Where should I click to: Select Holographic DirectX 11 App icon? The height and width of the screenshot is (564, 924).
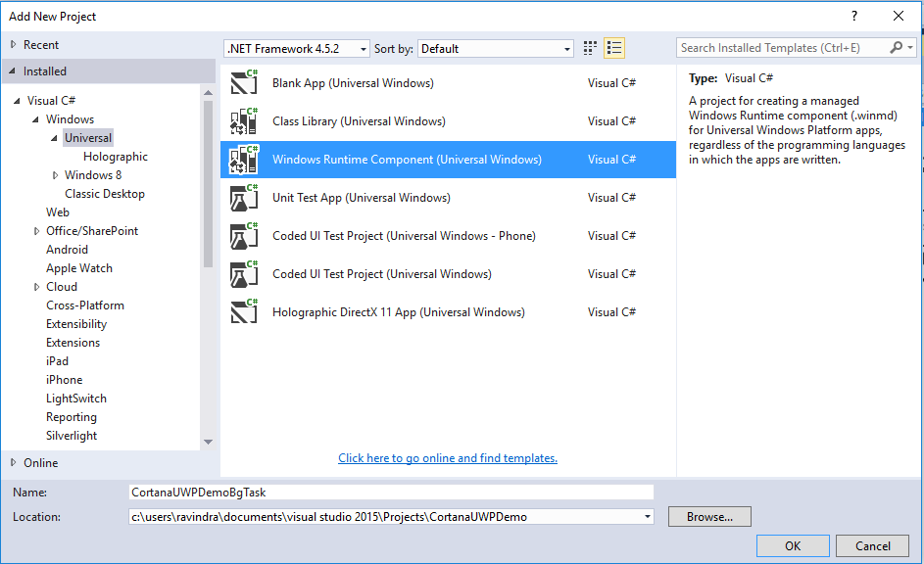(x=244, y=312)
